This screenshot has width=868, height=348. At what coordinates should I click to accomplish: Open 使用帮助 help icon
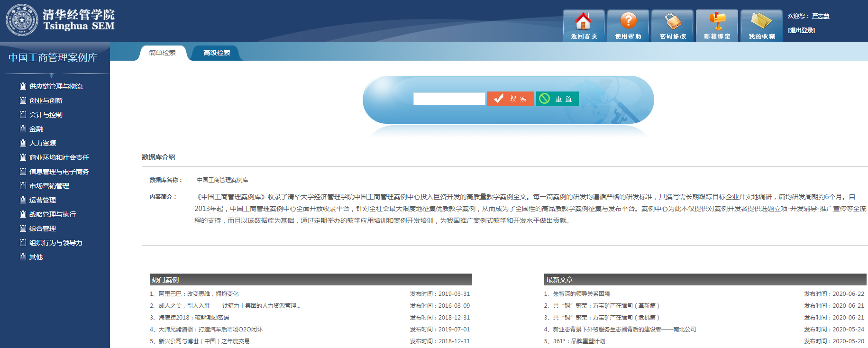pos(628,26)
